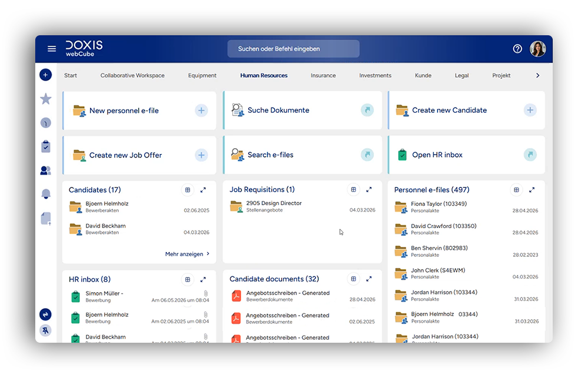Open Fiona Taylor (103349) personnel file
Image resolution: width=588 pixels, height=378 pixels.
point(466,207)
